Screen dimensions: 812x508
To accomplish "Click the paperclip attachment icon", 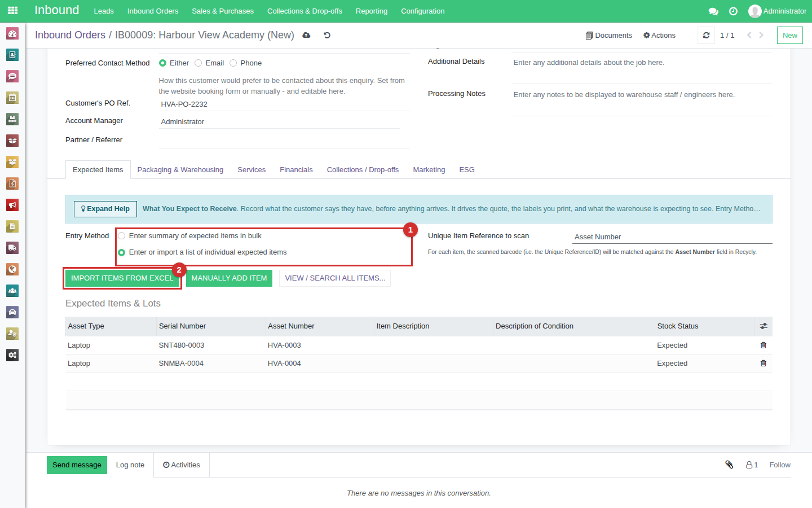I will (x=729, y=465).
